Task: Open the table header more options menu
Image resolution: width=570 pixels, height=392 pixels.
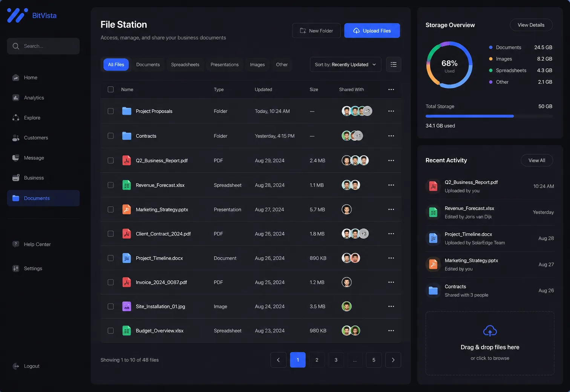Action: coord(391,89)
